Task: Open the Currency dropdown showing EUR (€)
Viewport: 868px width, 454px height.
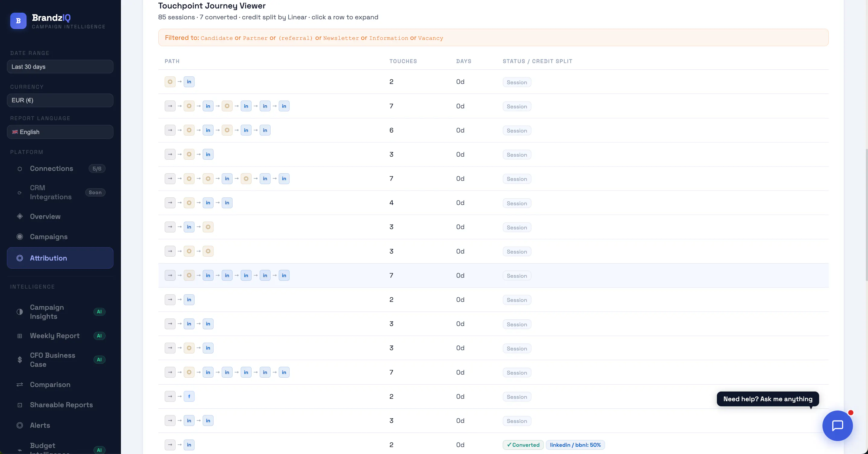Action: [60, 100]
